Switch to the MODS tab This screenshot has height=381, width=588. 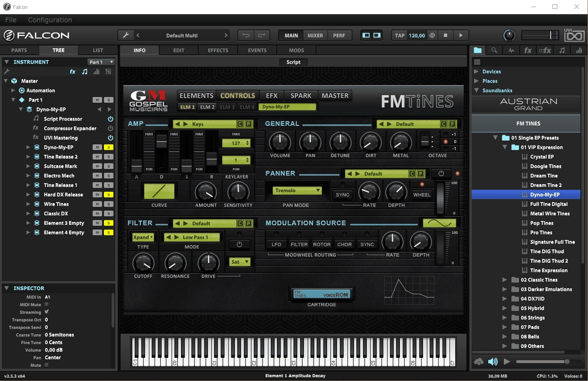(x=297, y=51)
